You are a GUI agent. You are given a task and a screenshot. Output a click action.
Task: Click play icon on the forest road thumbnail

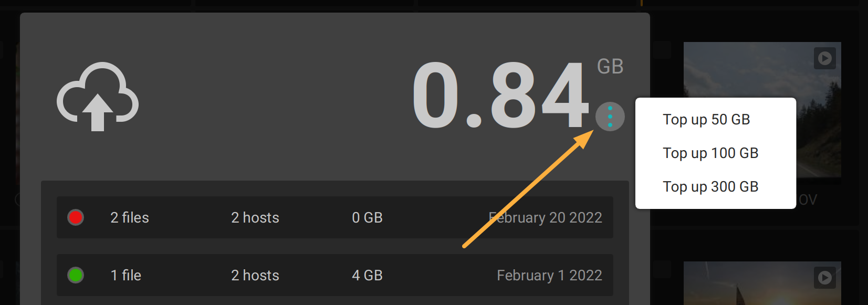click(x=824, y=58)
